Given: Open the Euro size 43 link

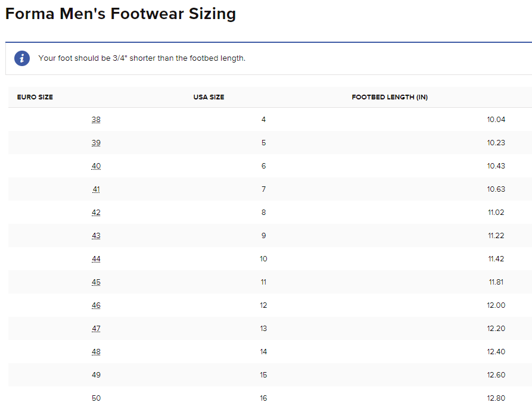Looking at the screenshot, I should point(96,236).
